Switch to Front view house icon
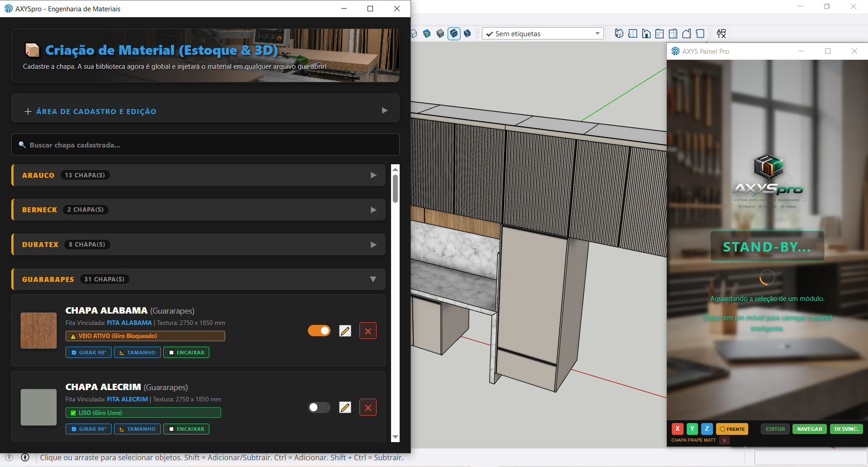This screenshot has width=868, height=467. pos(646,33)
